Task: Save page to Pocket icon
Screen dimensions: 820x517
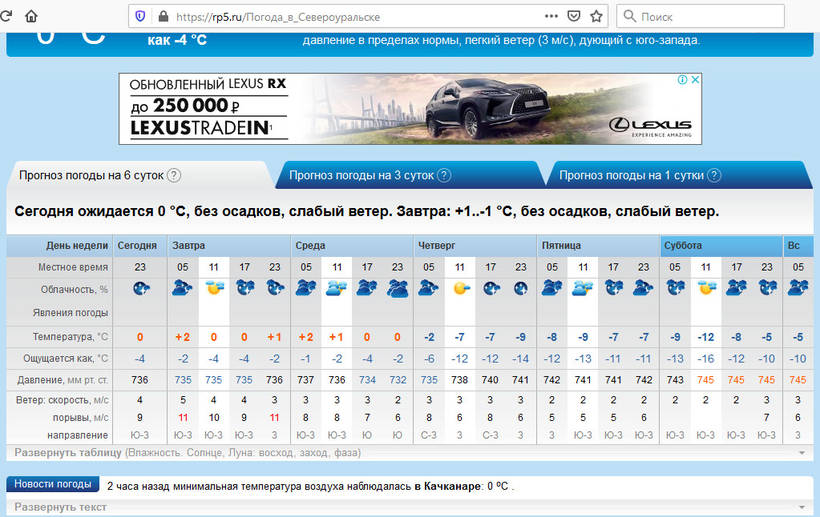Action: (x=574, y=17)
